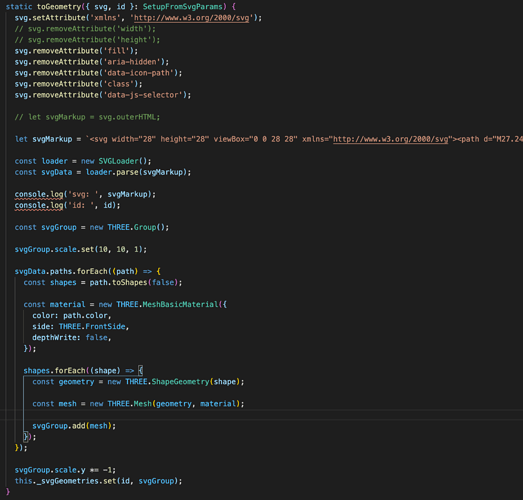The image size is (523, 500).
Task: Click the static keyword
Action: 19,7
